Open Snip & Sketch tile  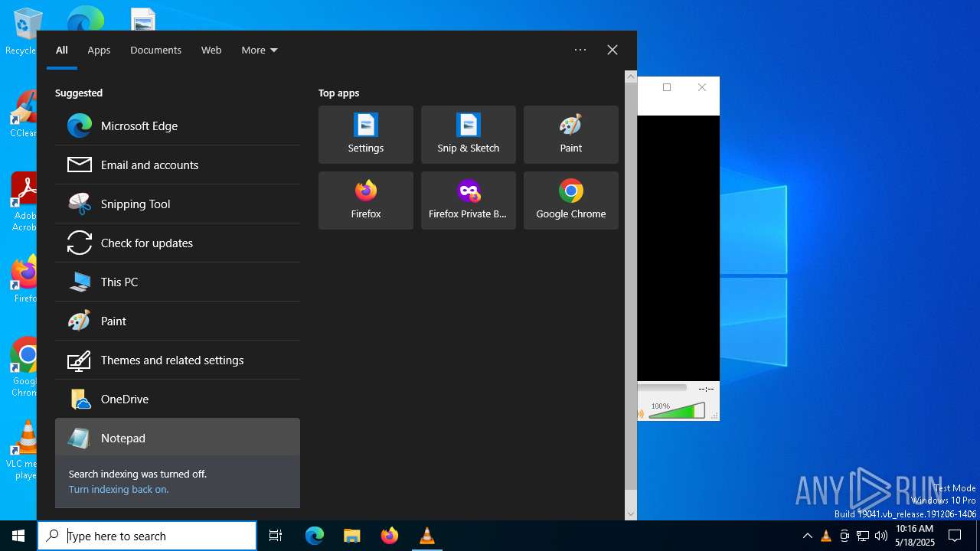coord(469,135)
